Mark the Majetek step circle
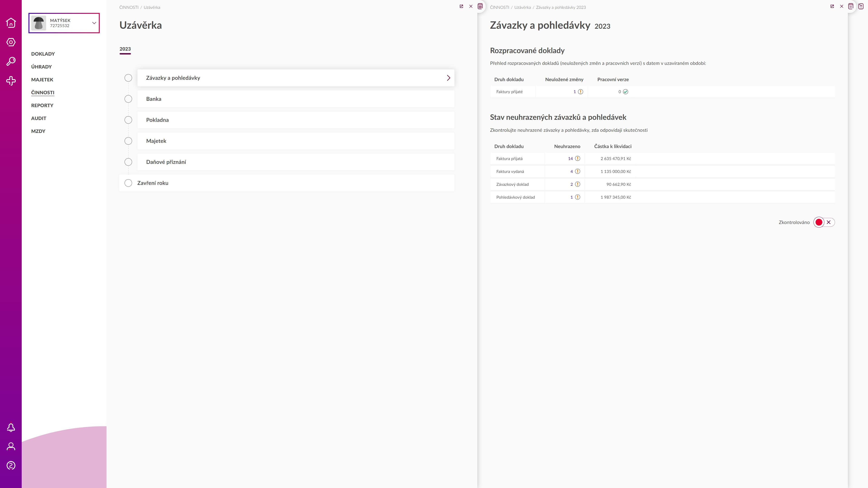The width and height of the screenshot is (868, 488). [128, 141]
